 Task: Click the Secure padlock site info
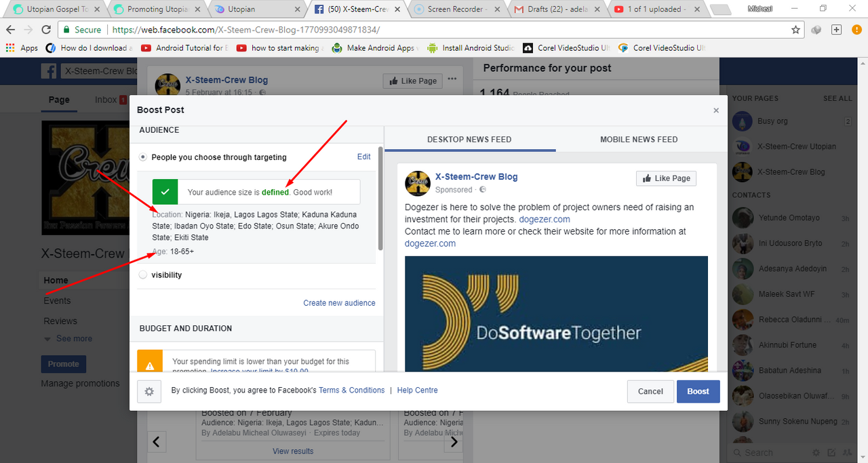point(83,30)
